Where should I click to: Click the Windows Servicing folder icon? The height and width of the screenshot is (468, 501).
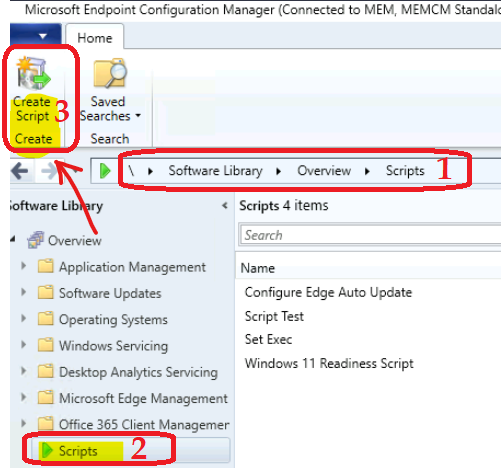46,344
